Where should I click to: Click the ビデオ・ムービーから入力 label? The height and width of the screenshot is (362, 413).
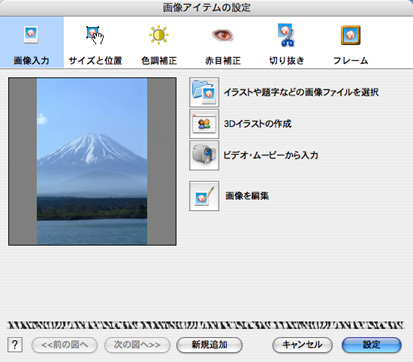point(270,155)
